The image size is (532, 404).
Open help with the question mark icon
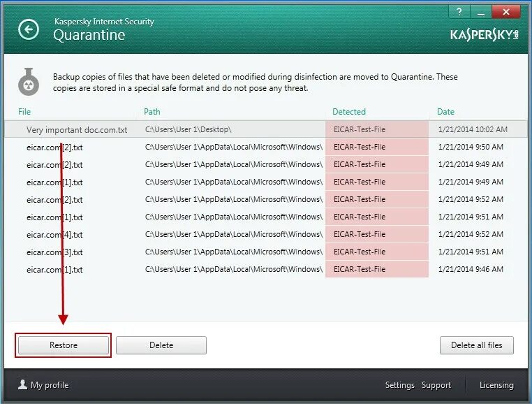(459, 12)
